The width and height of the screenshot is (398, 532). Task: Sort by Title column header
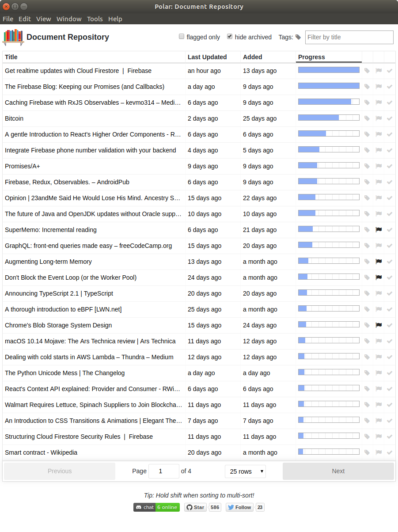tap(94, 57)
